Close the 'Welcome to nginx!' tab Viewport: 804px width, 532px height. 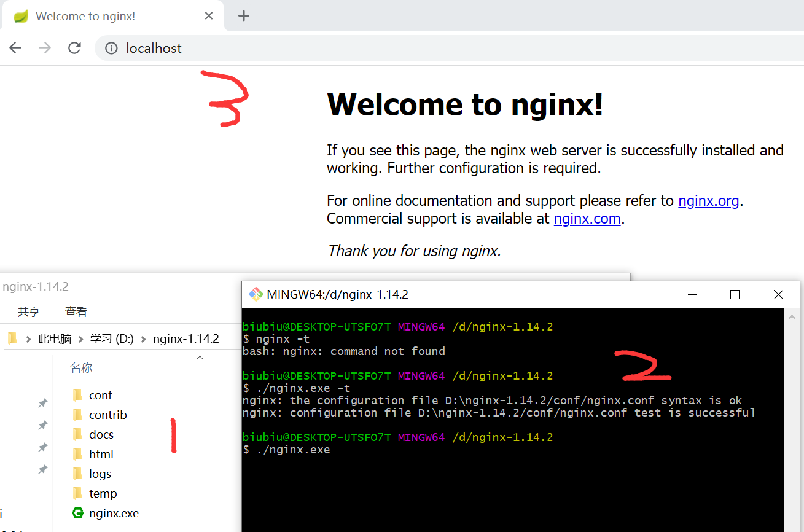pyautogui.click(x=209, y=16)
